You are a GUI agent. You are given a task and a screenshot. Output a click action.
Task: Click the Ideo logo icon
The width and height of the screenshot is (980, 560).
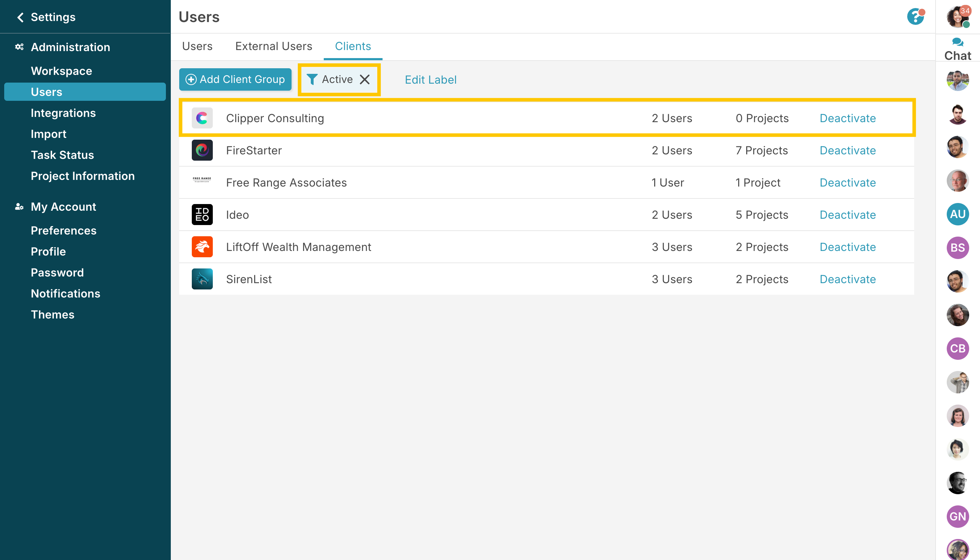click(x=202, y=215)
